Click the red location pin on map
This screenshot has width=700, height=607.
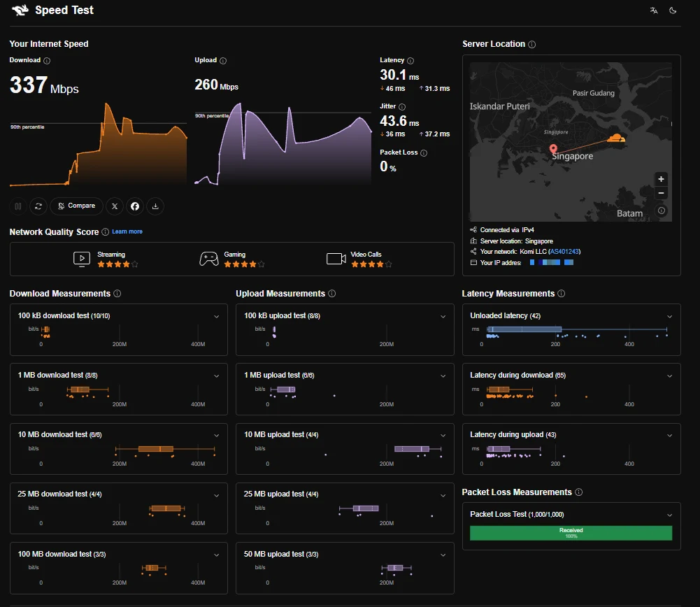point(553,149)
